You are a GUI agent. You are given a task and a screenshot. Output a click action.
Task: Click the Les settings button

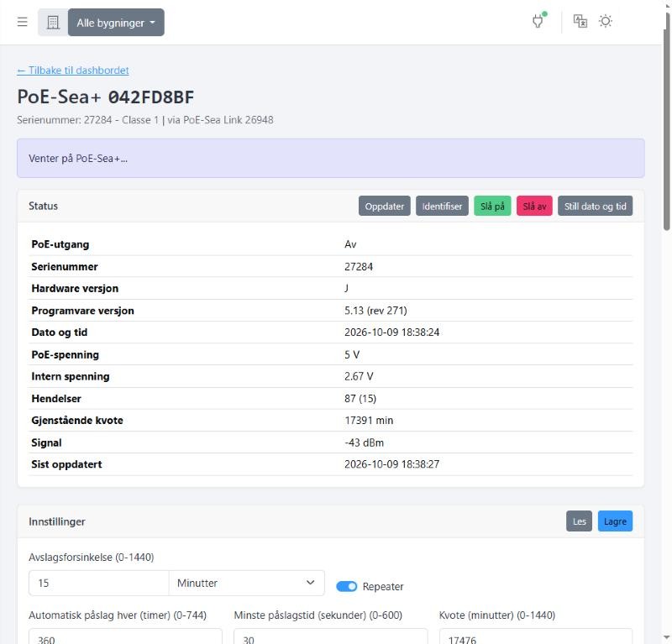(x=579, y=521)
